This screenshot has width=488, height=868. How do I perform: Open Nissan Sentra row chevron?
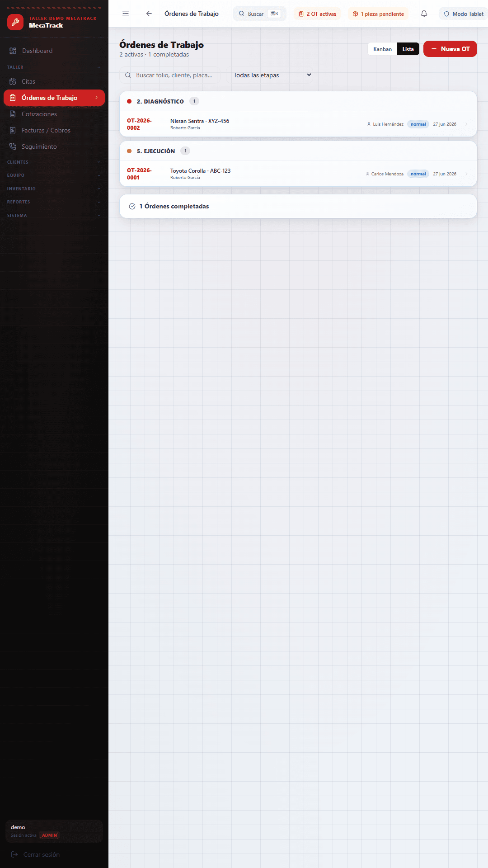coord(466,124)
